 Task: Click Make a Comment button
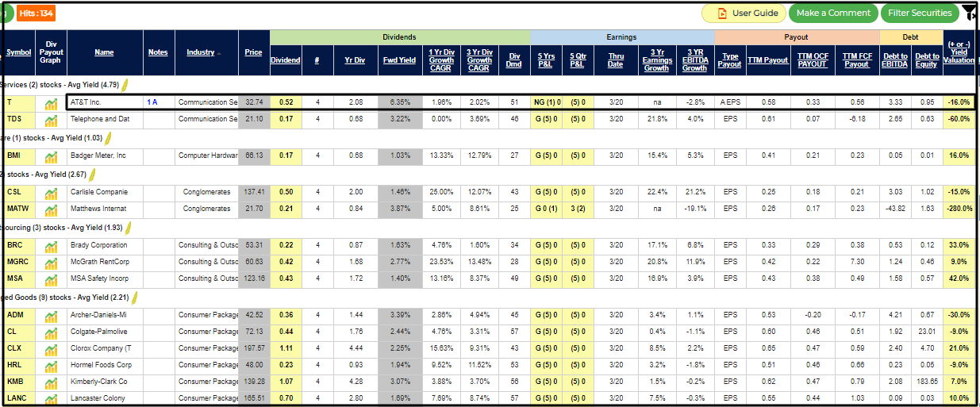click(x=833, y=13)
